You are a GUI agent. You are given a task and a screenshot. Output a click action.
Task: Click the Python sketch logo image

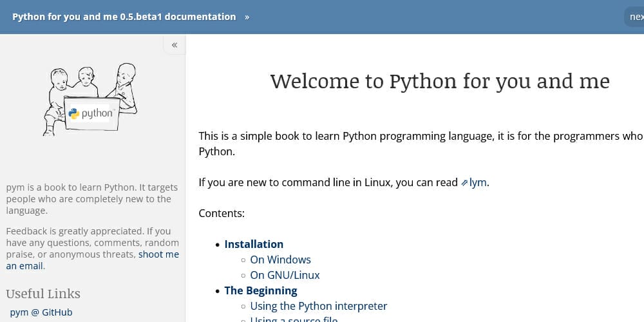(90, 99)
